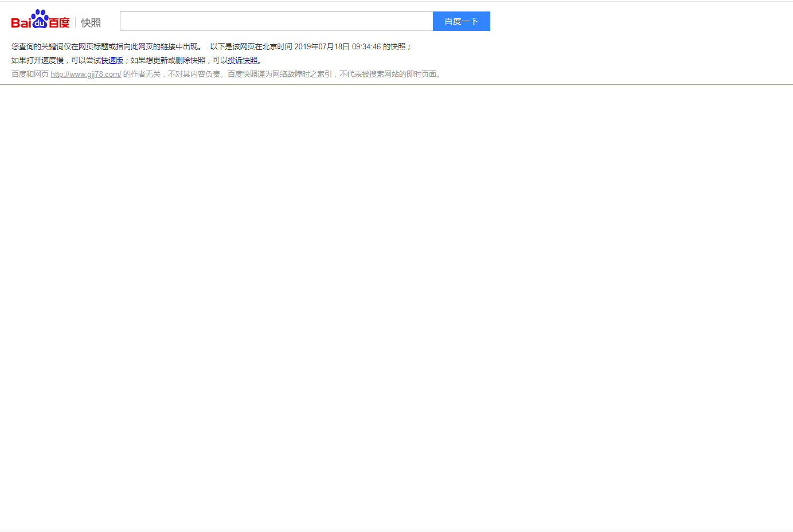
Task: Click the 快照 label beside logo
Action: point(91,23)
